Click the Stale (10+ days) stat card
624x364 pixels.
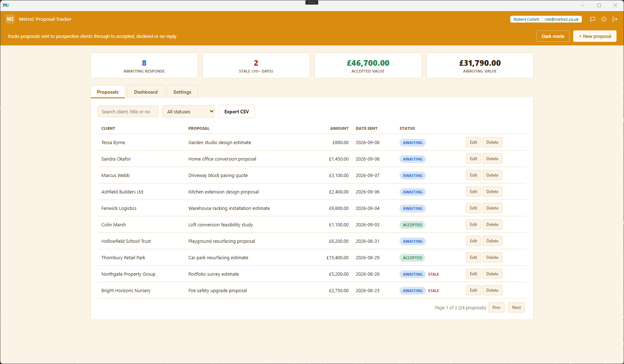256,65
